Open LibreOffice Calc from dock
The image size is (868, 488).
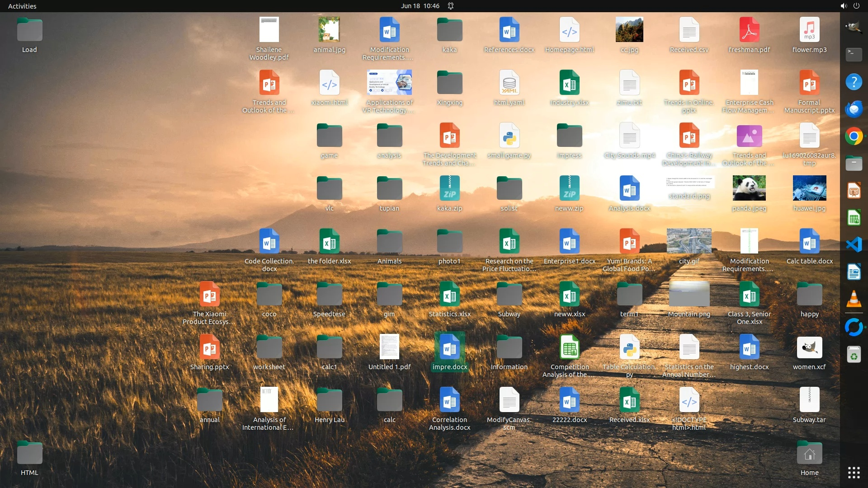854,218
